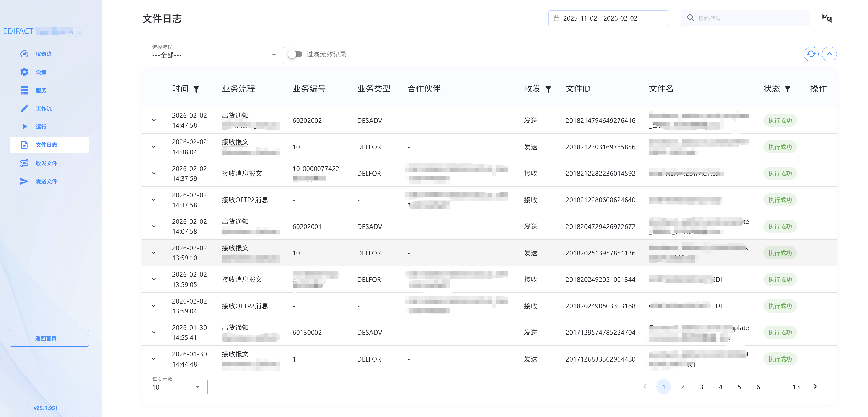Click 执行成功 status for file 2018214794649276416
The width and height of the screenshot is (868, 417).
pyautogui.click(x=780, y=120)
